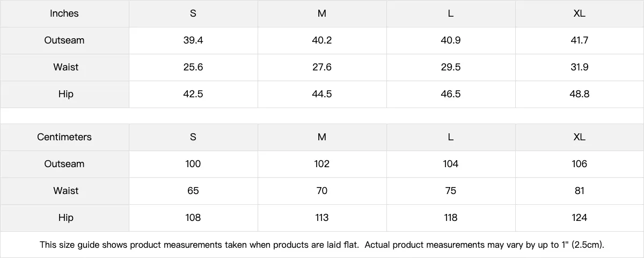Viewport: 644px width, 258px height.
Task: Click the 118 hip centimeter value
Action: point(451,218)
